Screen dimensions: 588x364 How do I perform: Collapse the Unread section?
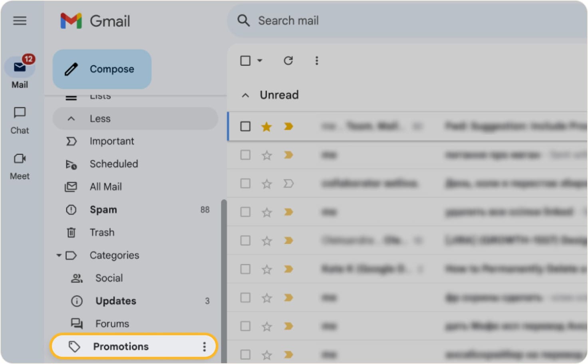point(245,95)
